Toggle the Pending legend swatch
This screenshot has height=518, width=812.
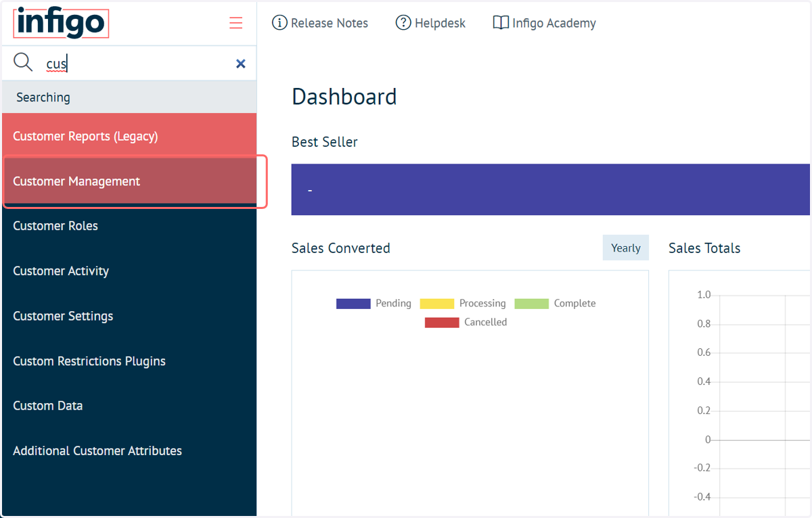click(353, 304)
